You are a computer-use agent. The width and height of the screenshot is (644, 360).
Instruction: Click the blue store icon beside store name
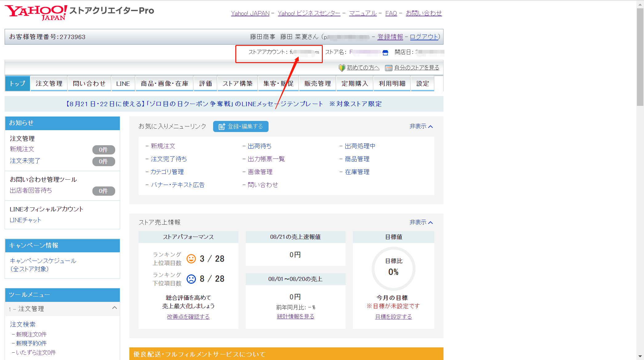tap(385, 53)
